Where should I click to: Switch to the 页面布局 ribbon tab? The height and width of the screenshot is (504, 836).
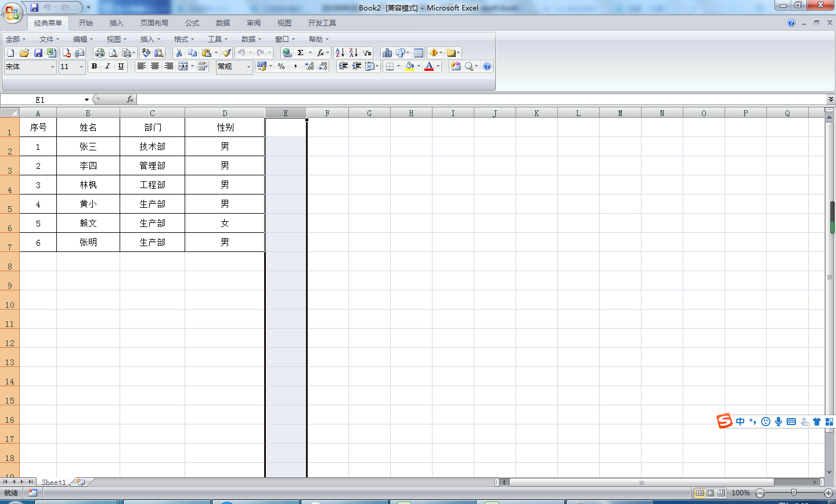pos(154,23)
